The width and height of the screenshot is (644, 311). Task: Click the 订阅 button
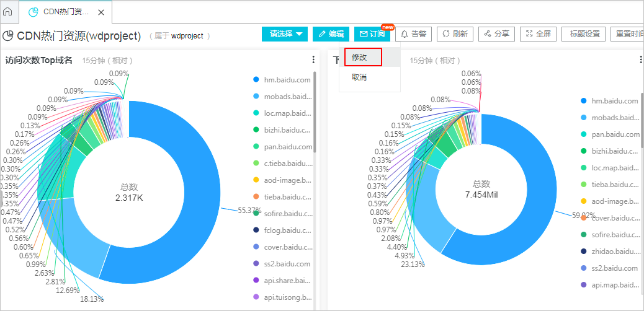(x=372, y=34)
